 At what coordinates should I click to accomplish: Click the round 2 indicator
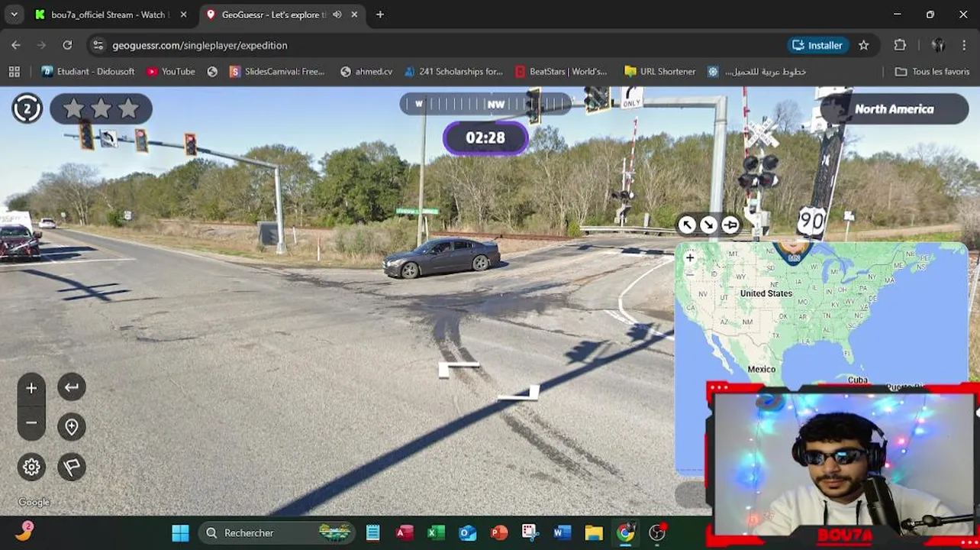(27, 108)
